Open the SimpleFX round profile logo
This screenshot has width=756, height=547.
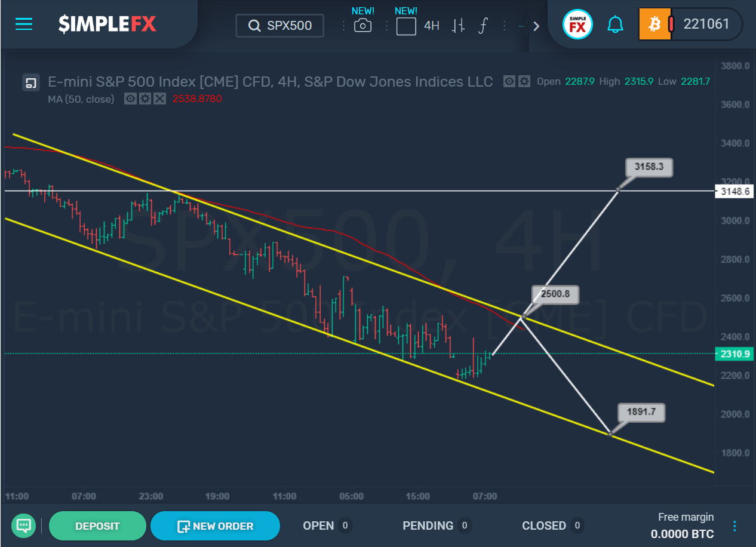pos(577,24)
